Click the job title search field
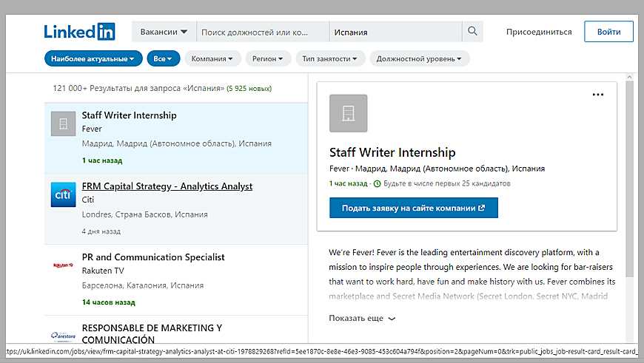Viewport: 644px width, 363px height. 262,32
